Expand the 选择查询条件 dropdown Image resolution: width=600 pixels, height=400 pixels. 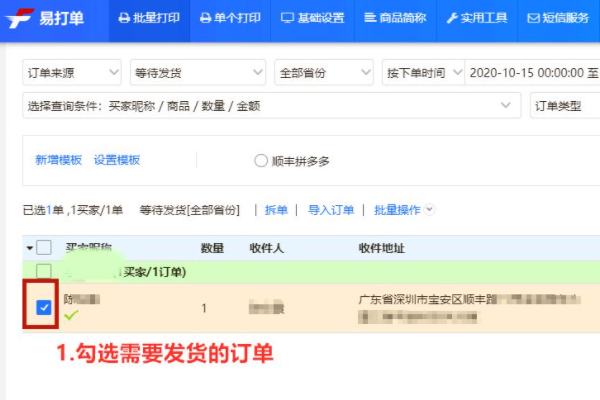(x=272, y=106)
